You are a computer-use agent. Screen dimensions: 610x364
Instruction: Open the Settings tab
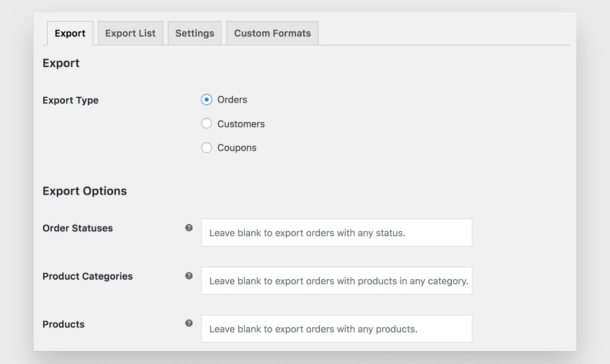[x=195, y=33]
